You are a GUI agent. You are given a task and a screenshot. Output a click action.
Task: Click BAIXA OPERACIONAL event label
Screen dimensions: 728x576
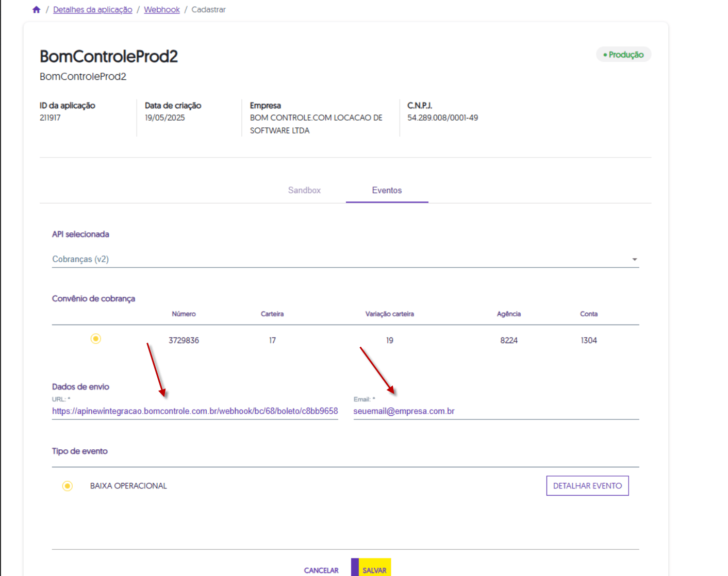[128, 486]
